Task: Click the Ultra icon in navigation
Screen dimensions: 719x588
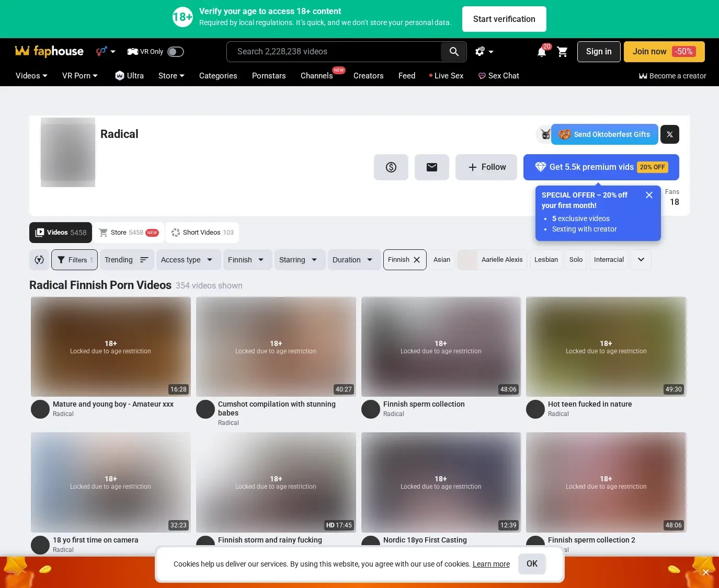Action: click(x=120, y=76)
